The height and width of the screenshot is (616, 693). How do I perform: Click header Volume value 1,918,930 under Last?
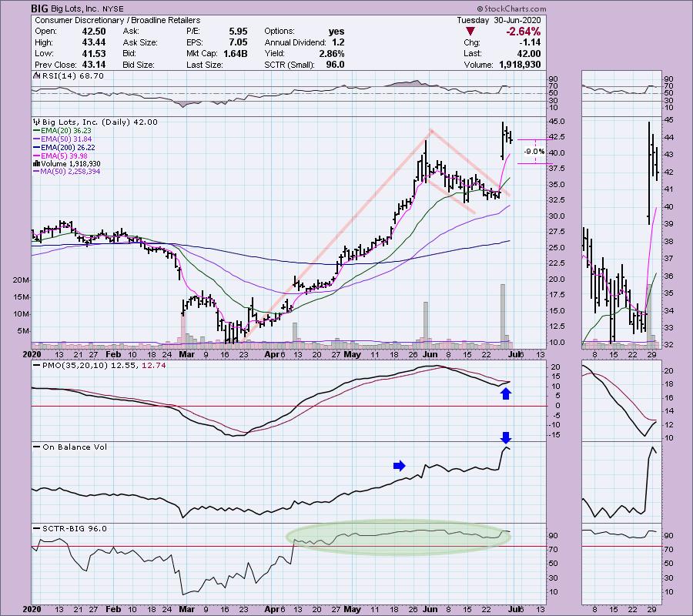(520, 65)
